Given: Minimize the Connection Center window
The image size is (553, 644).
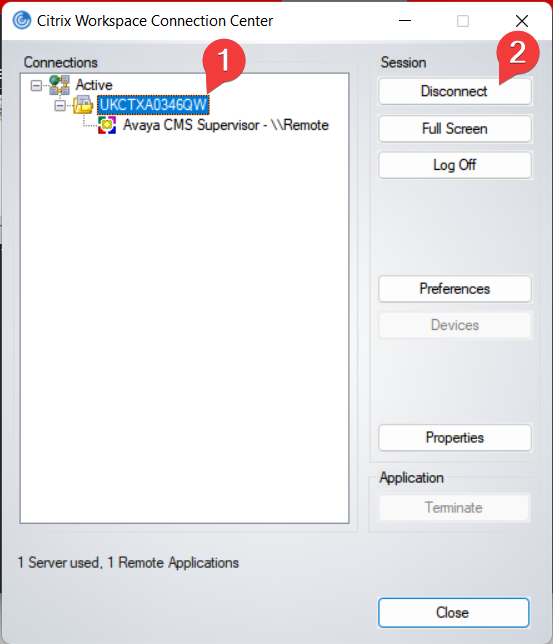Looking at the screenshot, I should pyautogui.click(x=405, y=21).
